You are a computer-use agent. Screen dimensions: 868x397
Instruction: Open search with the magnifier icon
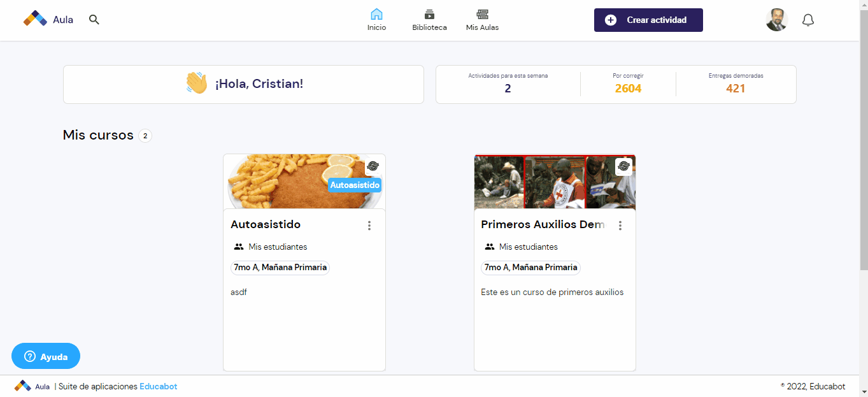click(x=94, y=20)
